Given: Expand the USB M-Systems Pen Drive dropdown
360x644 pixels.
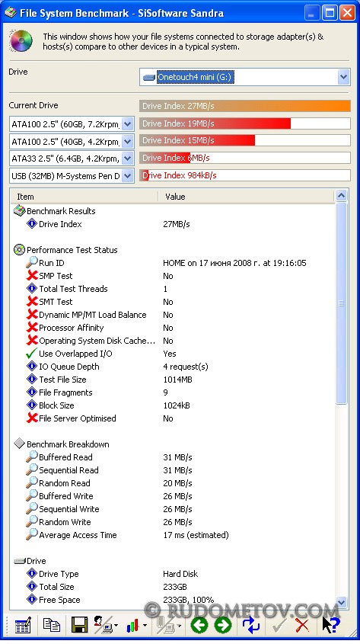Looking at the screenshot, I should click(x=128, y=176).
